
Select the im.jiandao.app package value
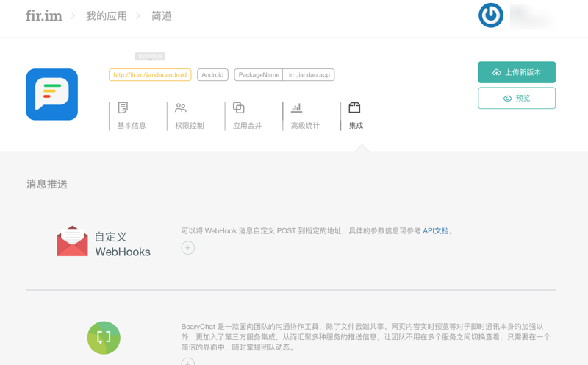click(x=309, y=75)
